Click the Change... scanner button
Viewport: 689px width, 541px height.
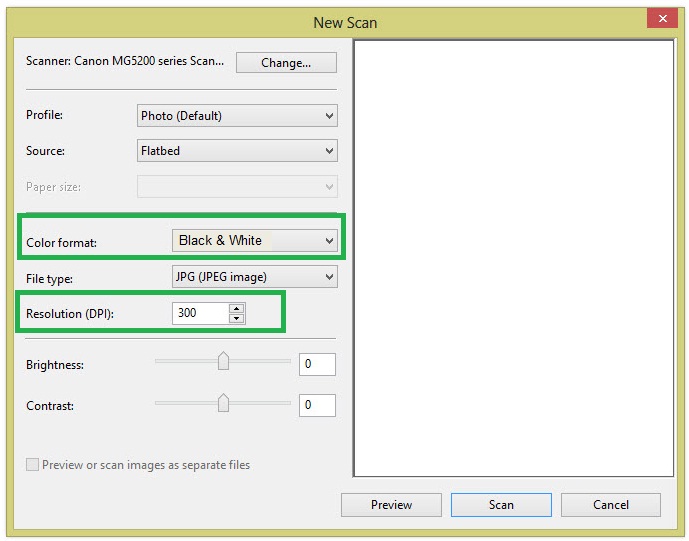(286, 62)
